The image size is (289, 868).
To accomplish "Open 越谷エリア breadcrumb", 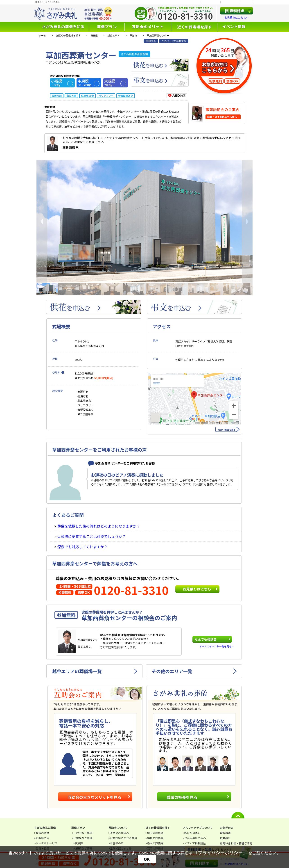I will [x=113, y=35].
